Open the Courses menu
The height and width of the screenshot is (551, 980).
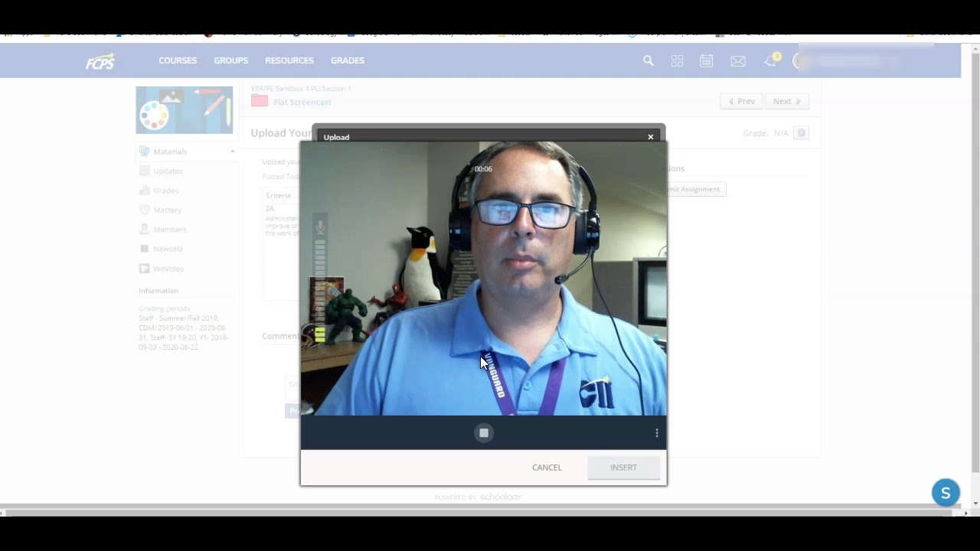(178, 60)
